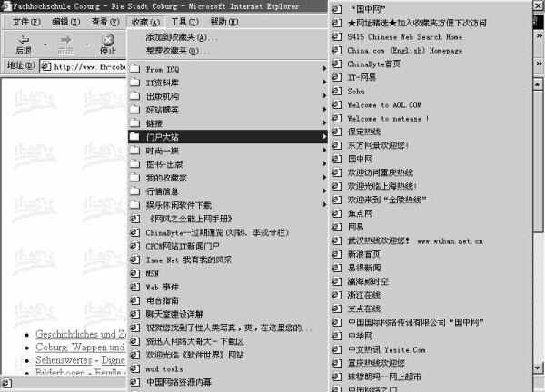Follow the Sehenswertes page link
Viewport: 545px width, 392px height.
pyautogui.click(x=64, y=360)
